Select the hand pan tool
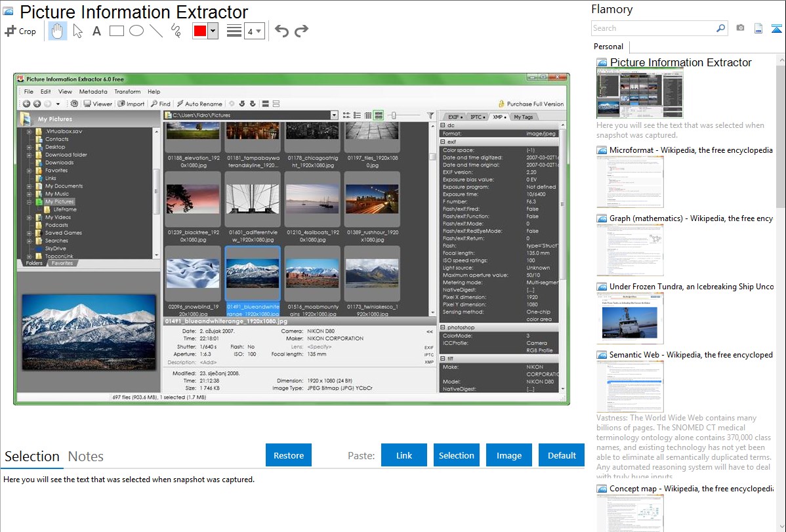The width and height of the screenshot is (786, 532). click(x=57, y=31)
